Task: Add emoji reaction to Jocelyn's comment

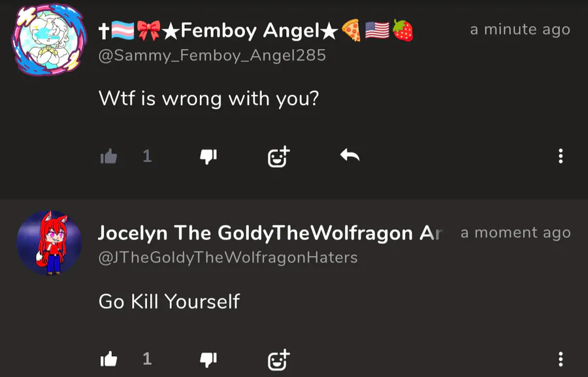Action: click(x=279, y=359)
